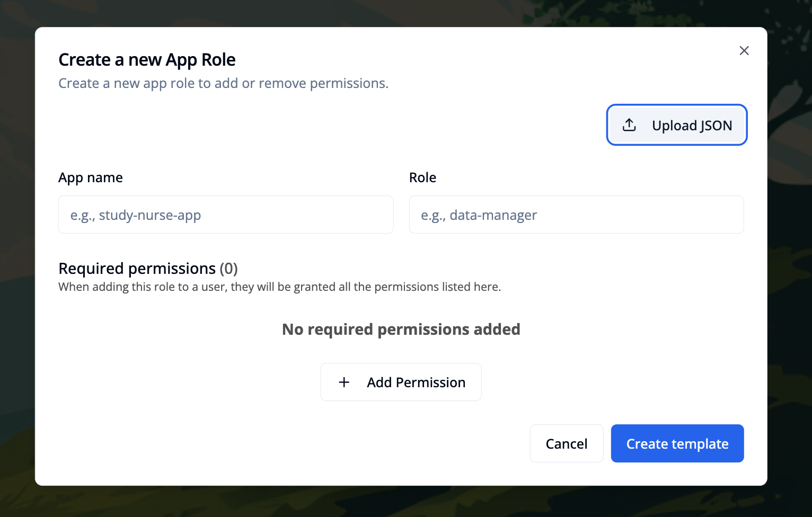Image resolution: width=812 pixels, height=517 pixels.
Task: Cancel the new app role creation
Action: (567, 443)
